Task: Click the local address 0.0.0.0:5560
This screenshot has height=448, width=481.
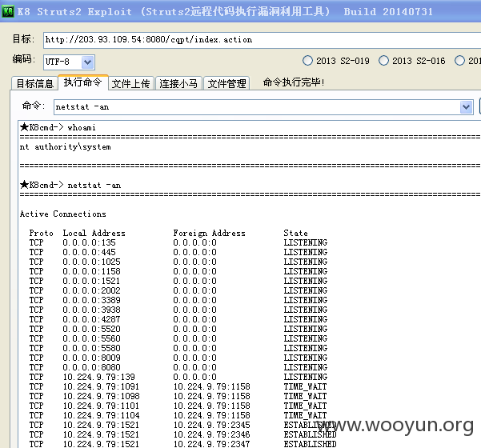Action: (92, 338)
